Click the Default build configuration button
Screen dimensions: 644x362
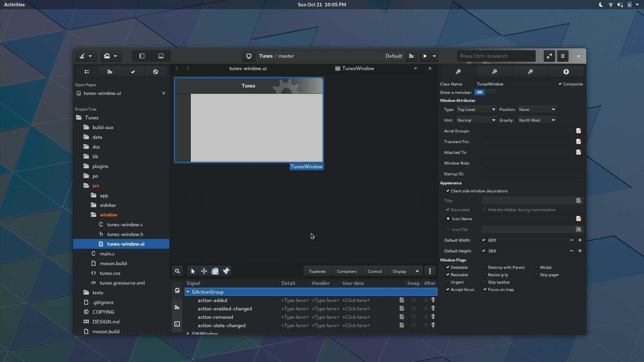[394, 56]
